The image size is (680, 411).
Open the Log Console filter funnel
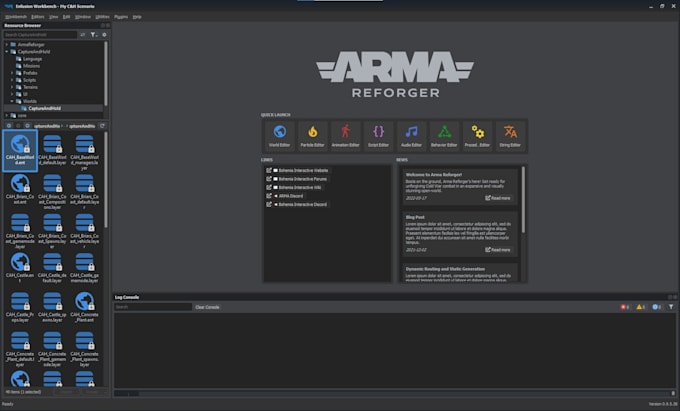click(671, 307)
